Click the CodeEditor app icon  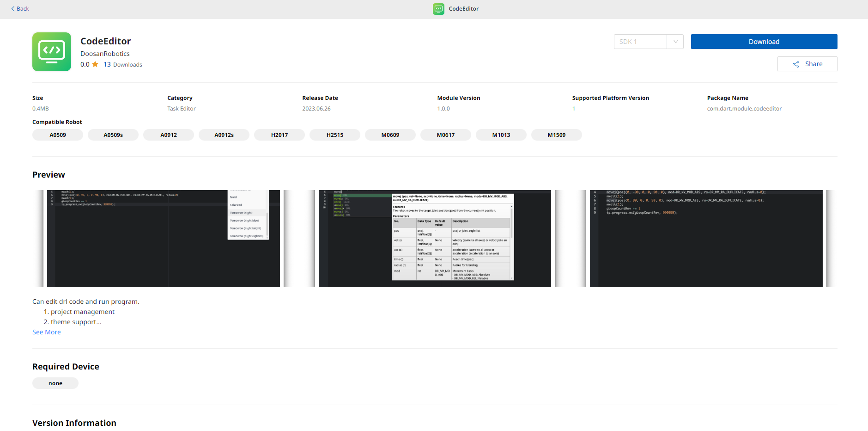point(52,52)
